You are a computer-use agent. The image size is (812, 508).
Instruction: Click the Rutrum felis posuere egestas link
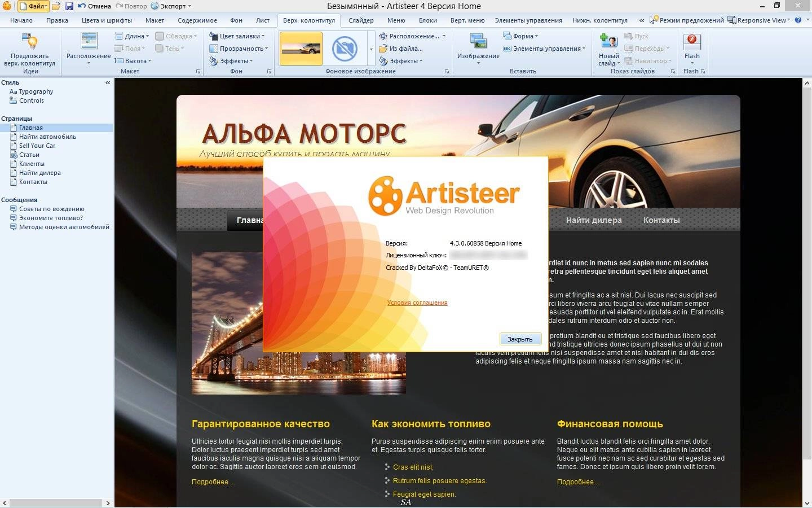[440, 481]
